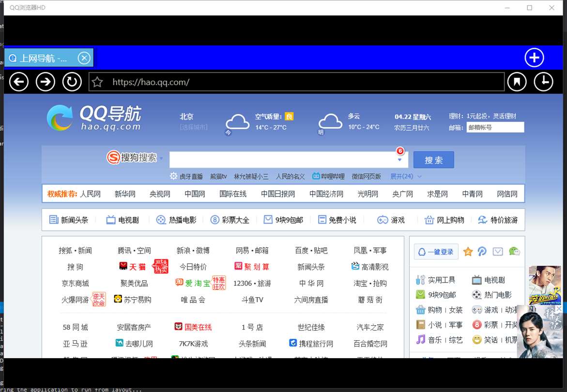This screenshot has height=392, width=567.
Task: Open 免费小说 category tab
Action: [337, 220]
